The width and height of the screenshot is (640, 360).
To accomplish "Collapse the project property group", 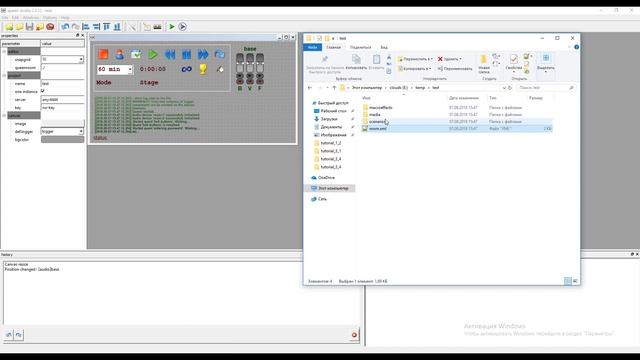I will 4,76.
